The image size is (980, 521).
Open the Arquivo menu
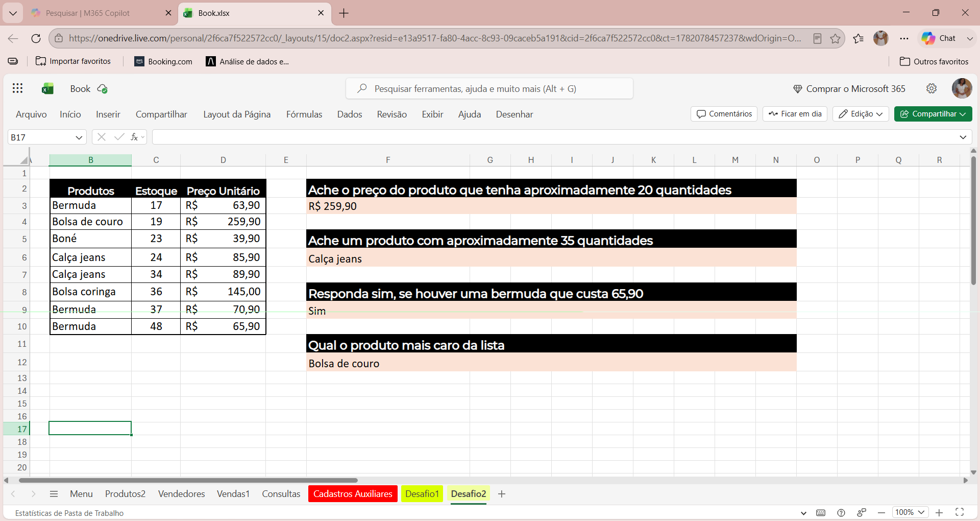[31, 114]
